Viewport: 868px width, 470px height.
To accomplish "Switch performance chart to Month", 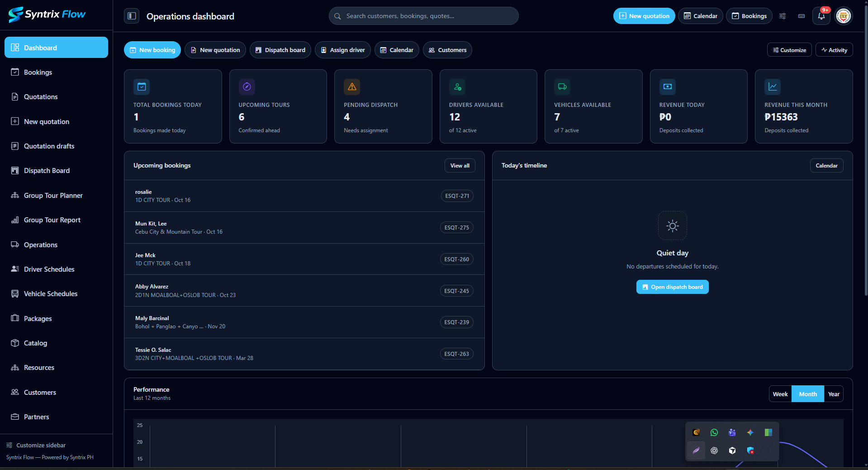I will [808, 394].
